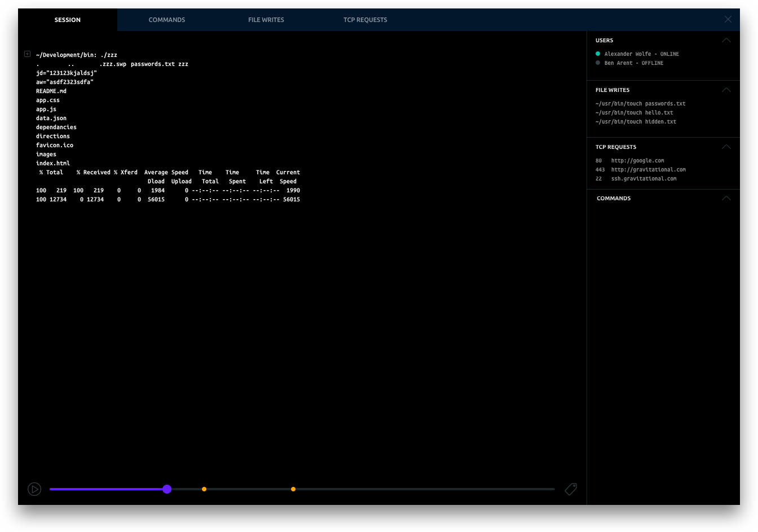The width and height of the screenshot is (758, 532).
Task: Expand the terminal output plus icon
Action: click(x=27, y=54)
